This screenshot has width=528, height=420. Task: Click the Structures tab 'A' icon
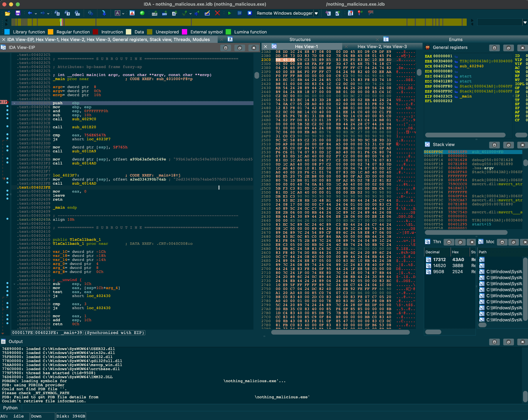pos(230,39)
